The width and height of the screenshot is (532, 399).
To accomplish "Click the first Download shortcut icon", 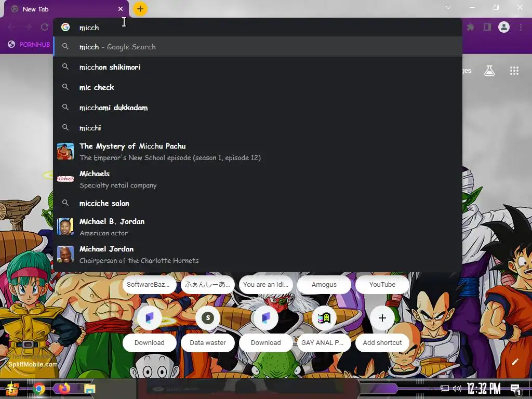I will [x=149, y=318].
